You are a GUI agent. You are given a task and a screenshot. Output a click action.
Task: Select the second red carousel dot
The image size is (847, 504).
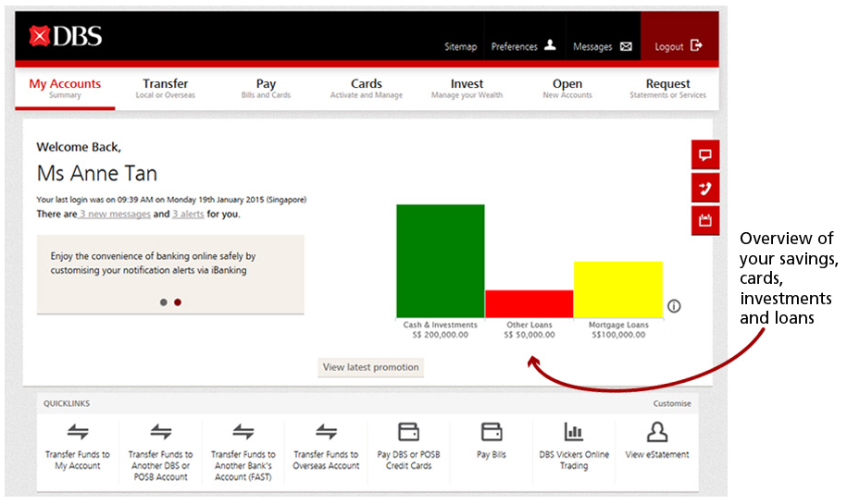coord(178,301)
